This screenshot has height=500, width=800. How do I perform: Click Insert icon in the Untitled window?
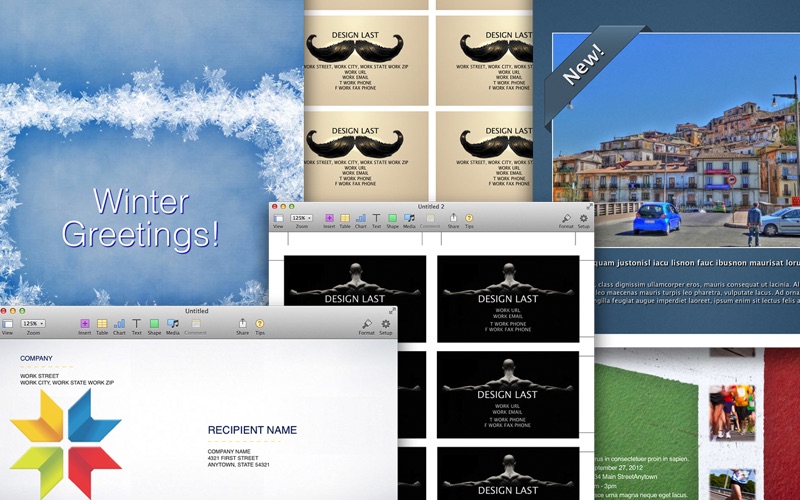click(85, 324)
